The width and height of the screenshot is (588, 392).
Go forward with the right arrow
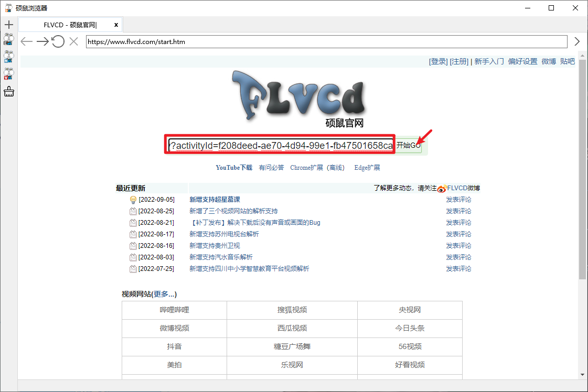[x=42, y=41]
